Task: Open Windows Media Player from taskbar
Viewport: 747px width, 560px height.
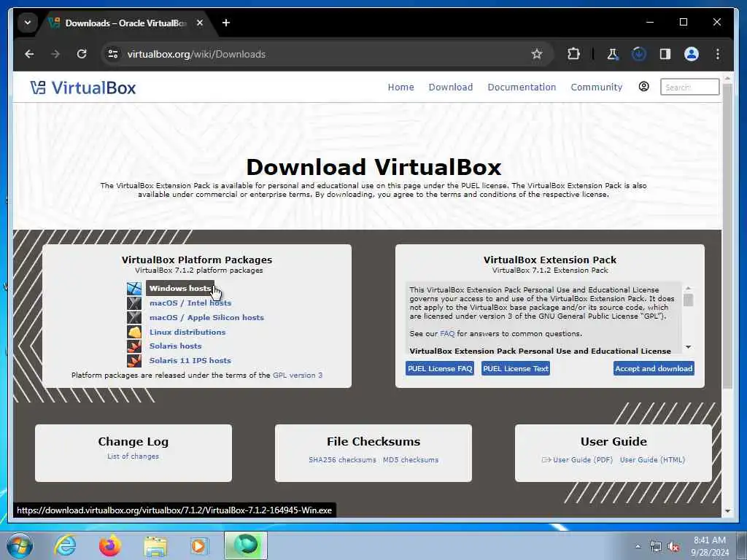Action: point(199,545)
